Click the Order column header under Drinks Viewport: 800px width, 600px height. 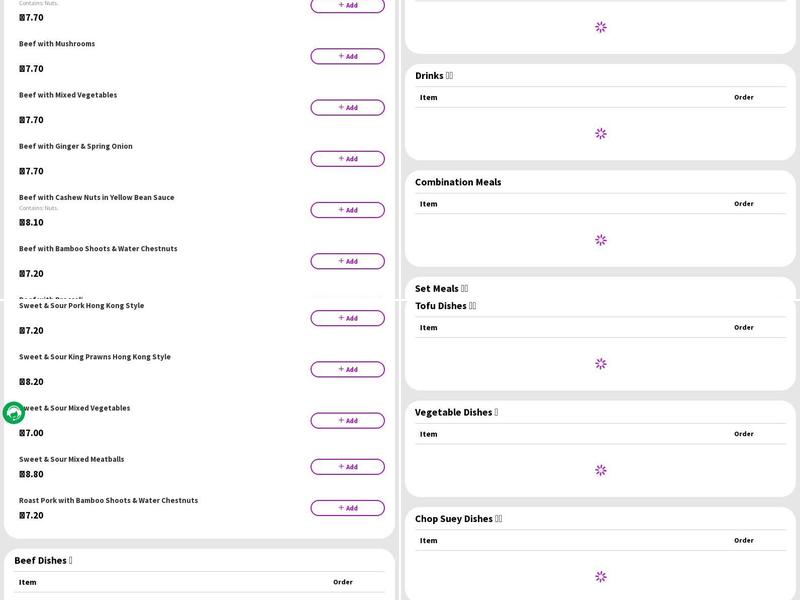743,97
